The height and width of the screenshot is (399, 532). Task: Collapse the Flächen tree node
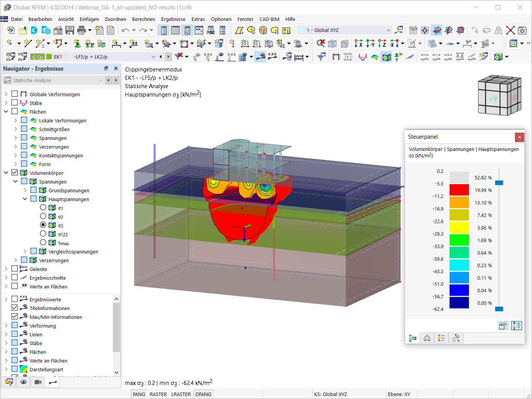(x=6, y=111)
